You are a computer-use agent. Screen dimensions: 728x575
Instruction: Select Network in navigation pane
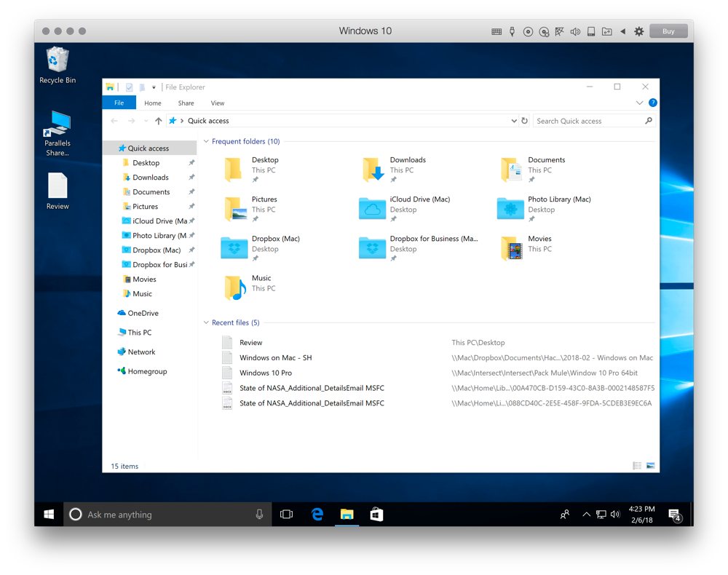point(149,352)
